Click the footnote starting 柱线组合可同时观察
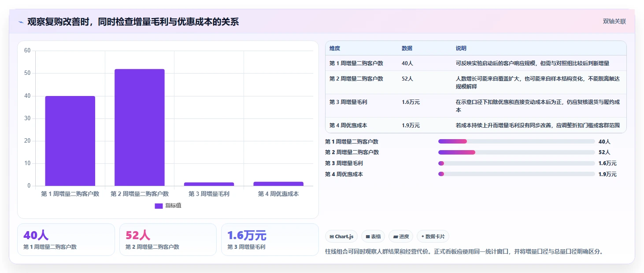Viewport: 644px width, 273px height. tap(464, 252)
